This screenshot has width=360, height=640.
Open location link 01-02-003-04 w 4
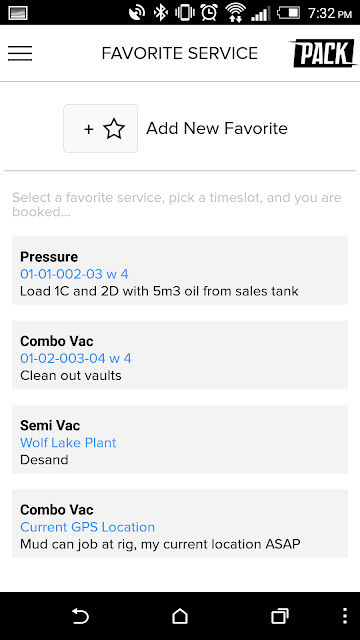(76, 358)
